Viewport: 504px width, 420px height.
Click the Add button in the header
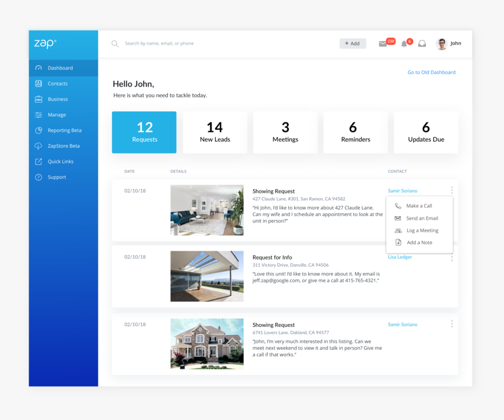352,43
